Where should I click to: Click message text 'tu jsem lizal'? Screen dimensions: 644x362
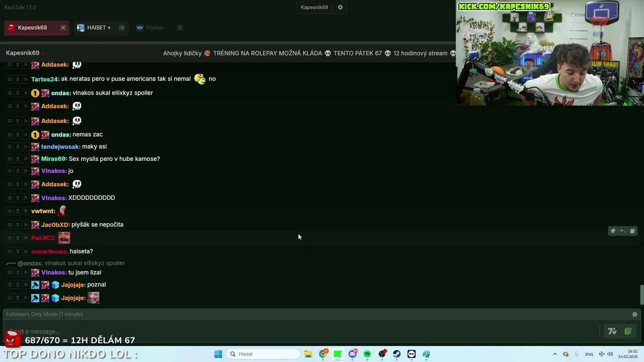pyautogui.click(x=85, y=273)
